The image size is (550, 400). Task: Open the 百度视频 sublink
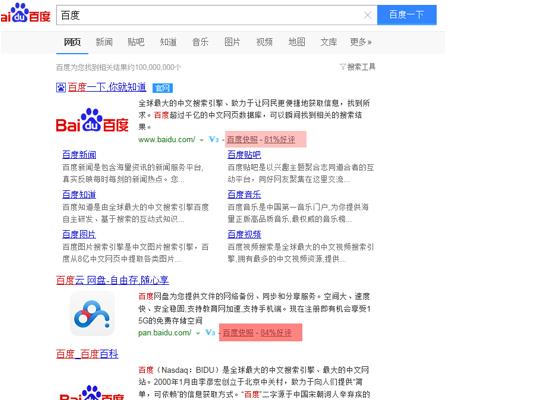tap(244, 234)
